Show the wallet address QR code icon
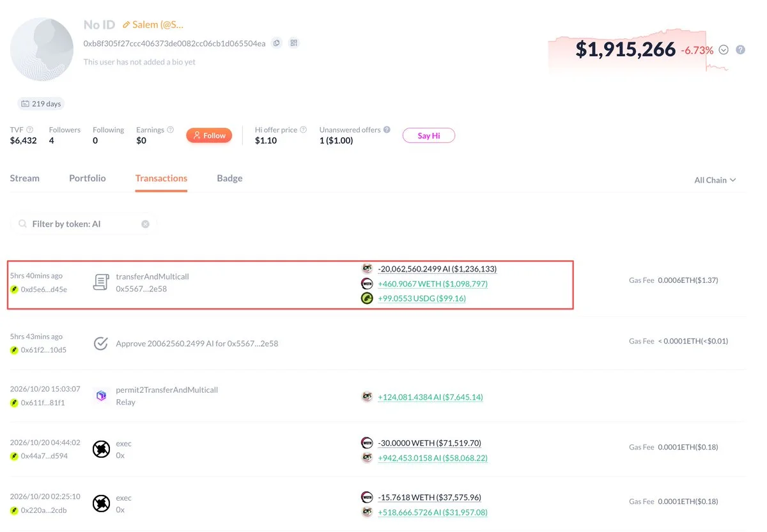This screenshot has width=767, height=532. (294, 43)
